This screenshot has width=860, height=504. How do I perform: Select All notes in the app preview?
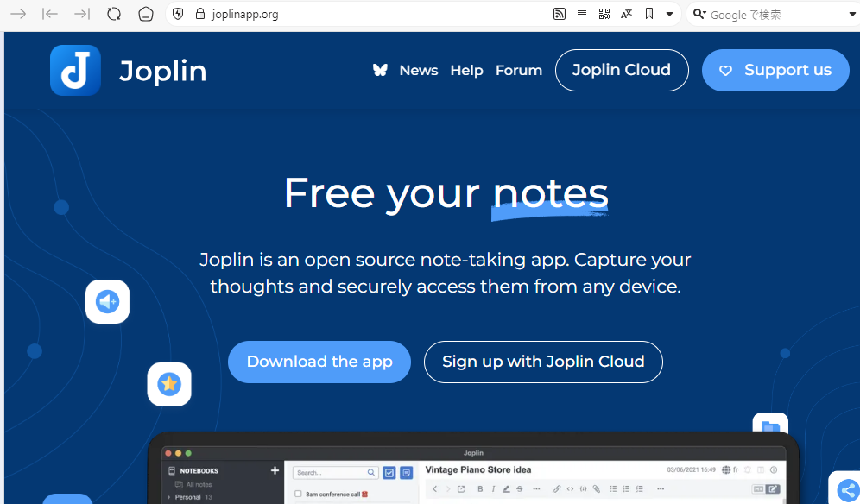point(199,485)
